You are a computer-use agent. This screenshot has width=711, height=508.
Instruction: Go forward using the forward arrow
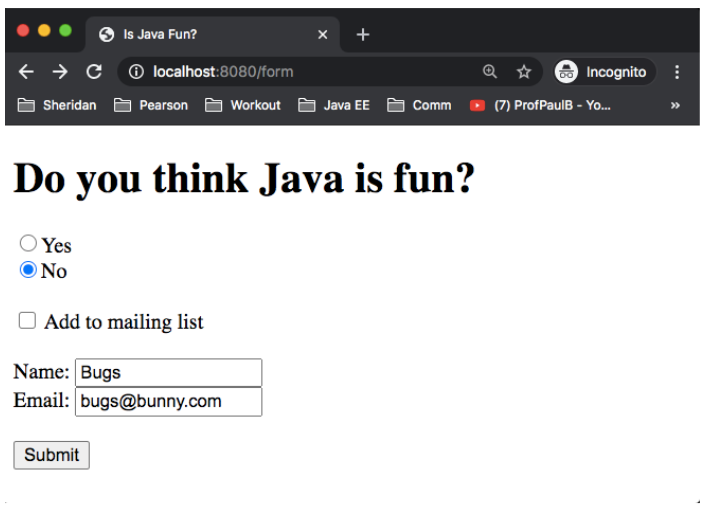[60, 72]
